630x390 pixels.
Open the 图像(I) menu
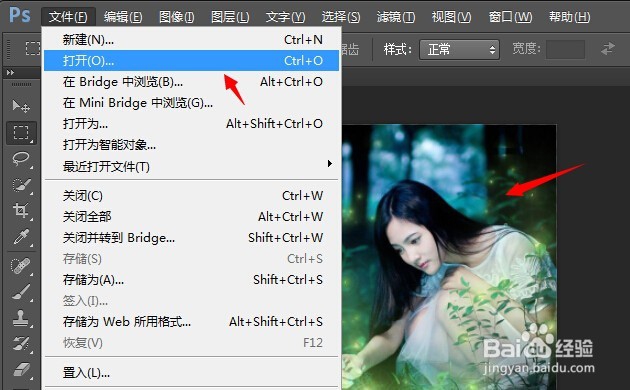pyautogui.click(x=176, y=17)
